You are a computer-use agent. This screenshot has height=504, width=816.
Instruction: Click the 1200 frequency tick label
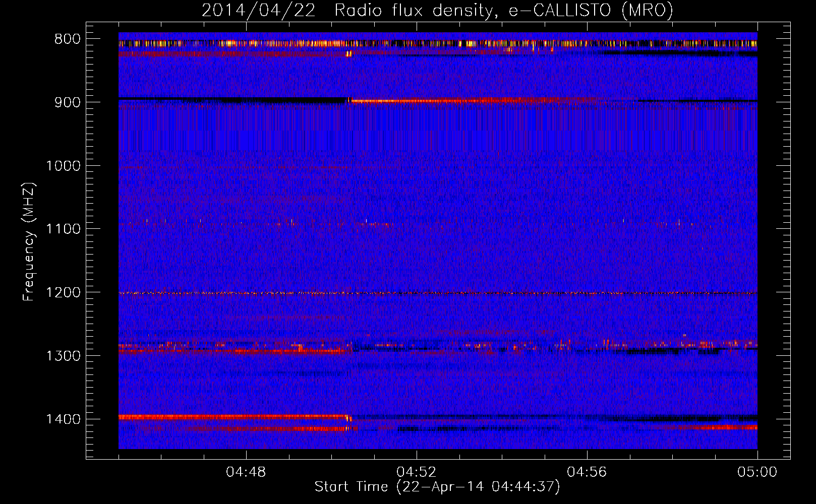64,292
